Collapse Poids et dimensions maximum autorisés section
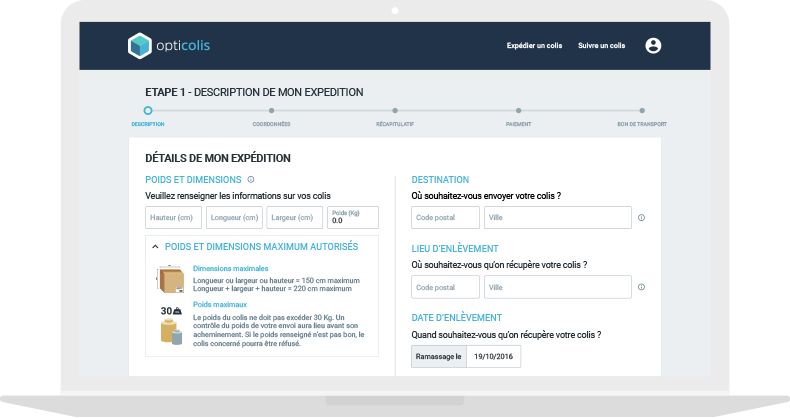 [x=155, y=247]
